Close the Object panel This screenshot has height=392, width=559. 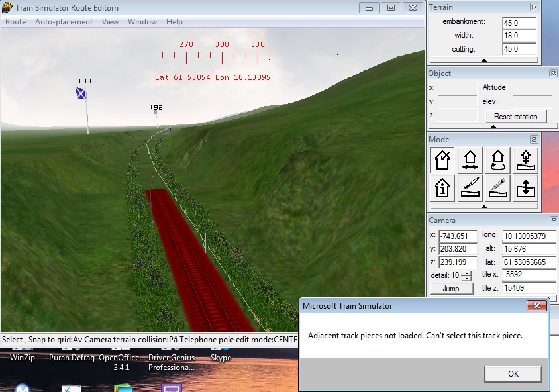click(553, 73)
